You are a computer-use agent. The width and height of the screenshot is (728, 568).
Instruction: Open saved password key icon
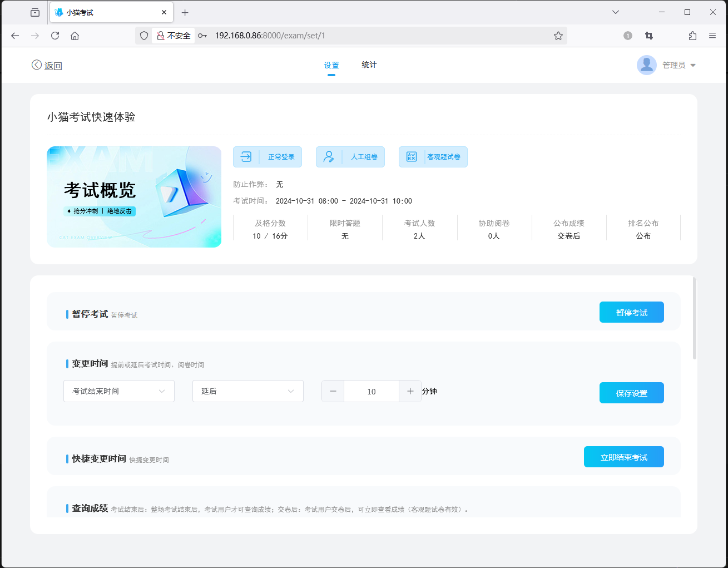pos(202,36)
